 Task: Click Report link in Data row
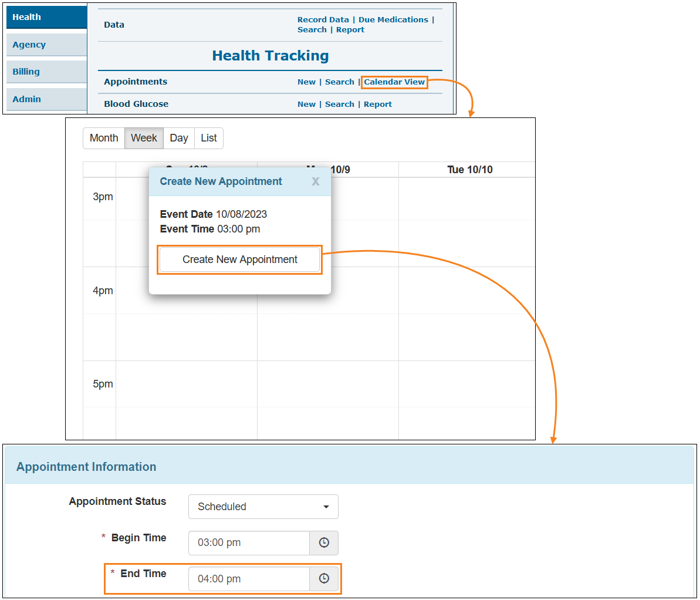click(x=350, y=29)
